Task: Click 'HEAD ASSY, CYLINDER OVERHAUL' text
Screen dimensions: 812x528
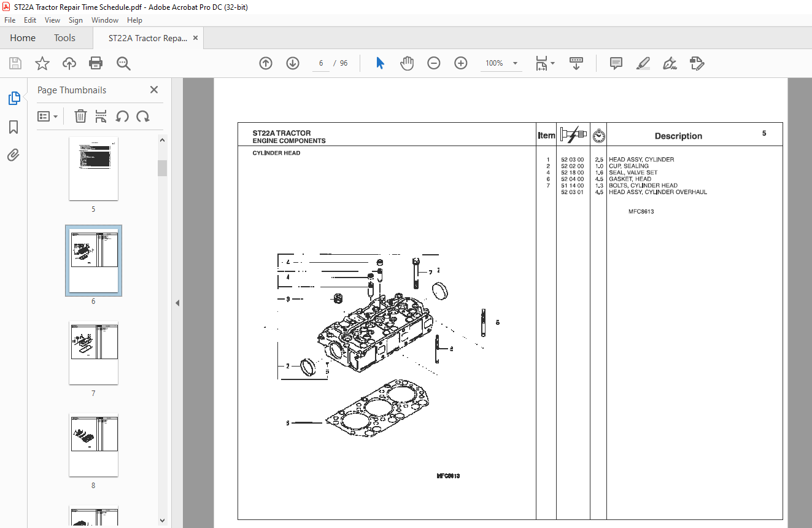Action: (658, 192)
